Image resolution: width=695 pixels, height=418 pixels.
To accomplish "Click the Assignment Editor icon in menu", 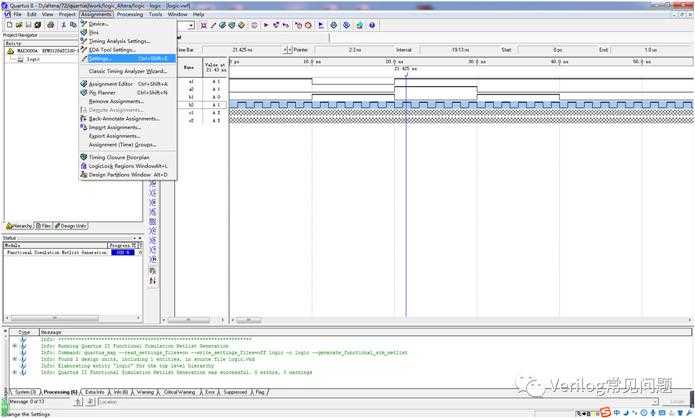I will 84,84.
